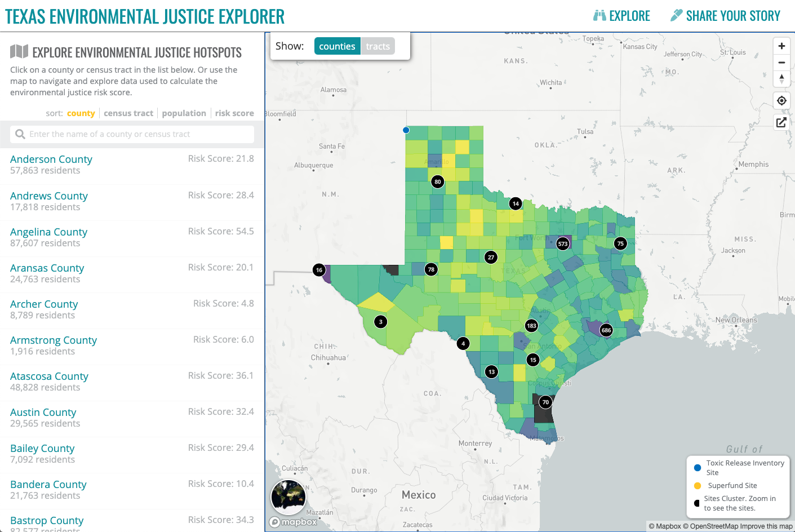Screen dimensions: 795x532
Task: Click the Superfund Site legend swatch
Action: (698, 486)
